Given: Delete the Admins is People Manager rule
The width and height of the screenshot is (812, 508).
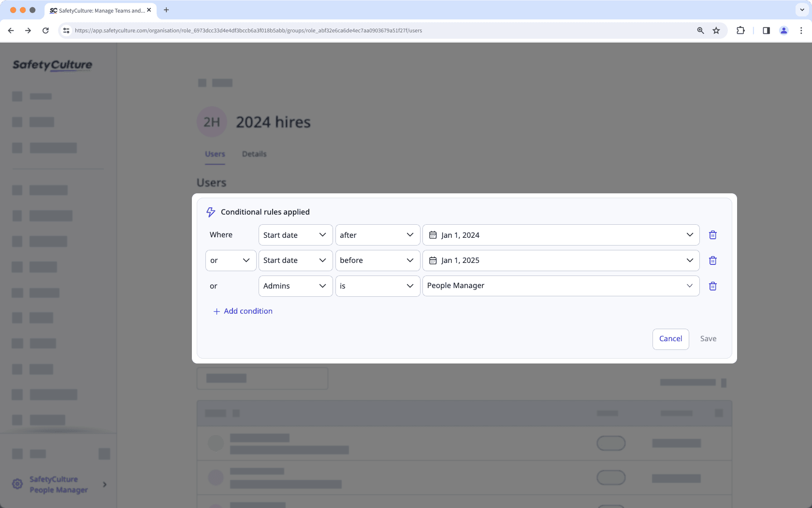Looking at the screenshot, I should 712,286.
